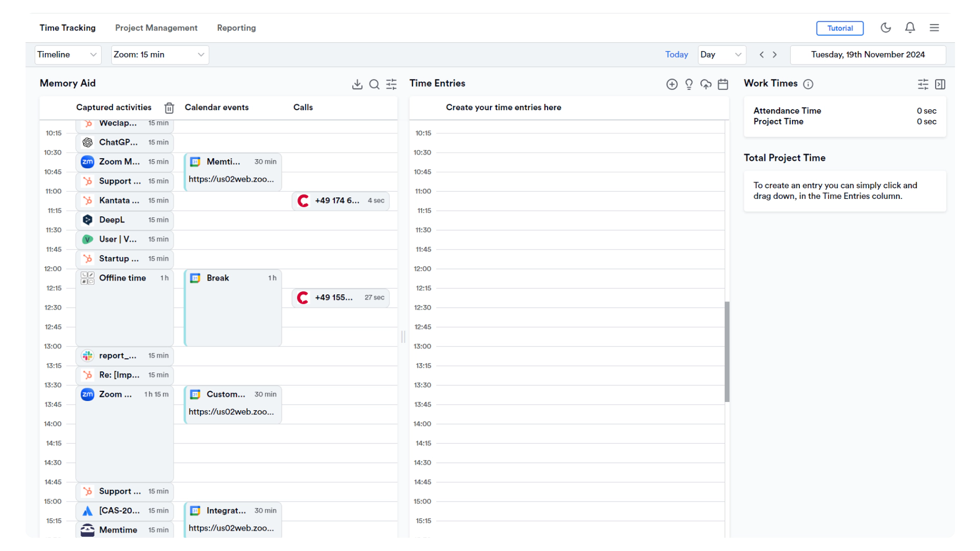
Task: Click the lightbulb suggestions icon
Action: [x=689, y=84]
